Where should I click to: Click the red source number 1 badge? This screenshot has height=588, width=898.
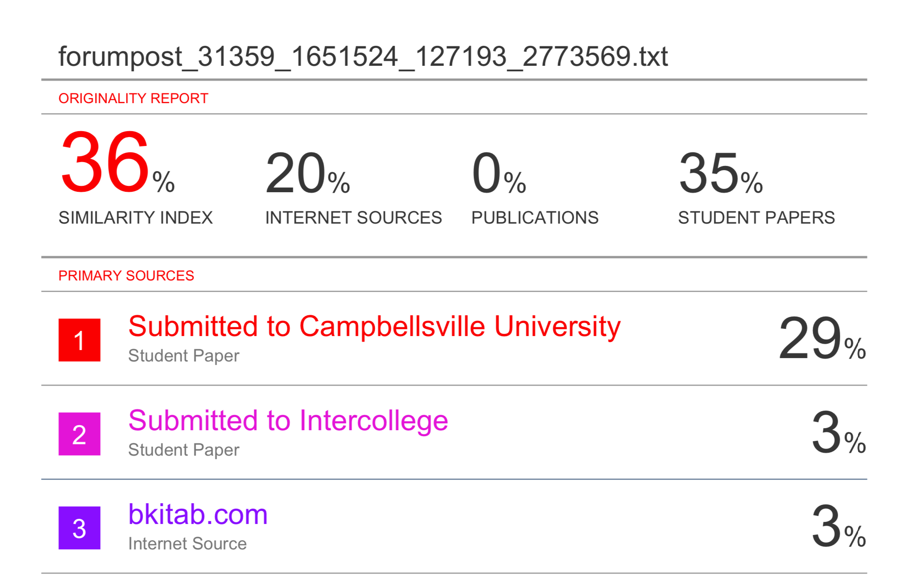pyautogui.click(x=79, y=340)
